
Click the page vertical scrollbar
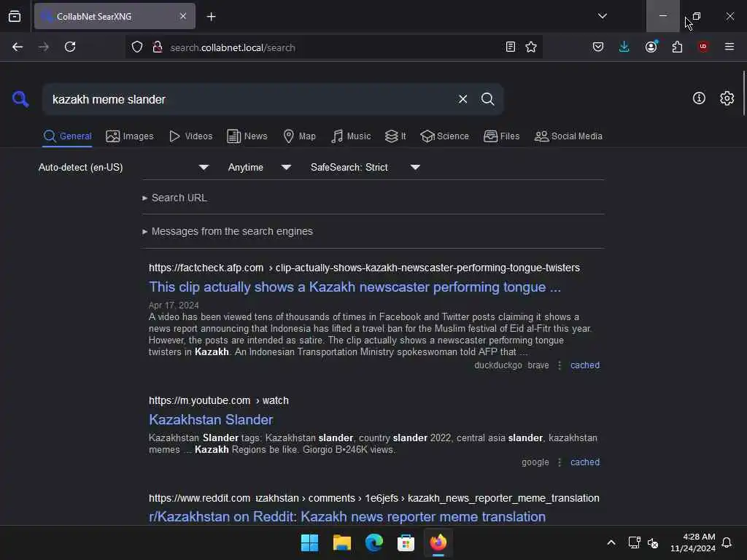click(x=743, y=93)
